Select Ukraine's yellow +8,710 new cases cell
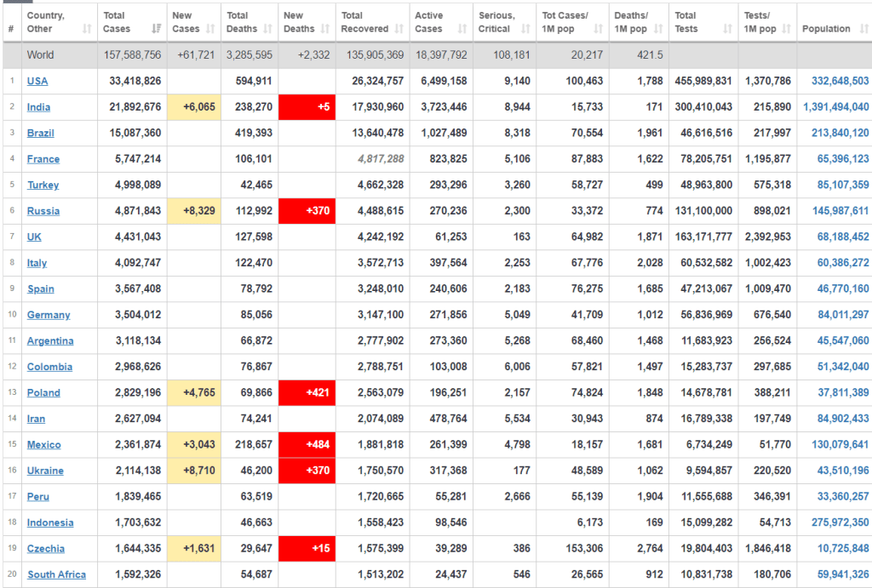 click(x=192, y=471)
